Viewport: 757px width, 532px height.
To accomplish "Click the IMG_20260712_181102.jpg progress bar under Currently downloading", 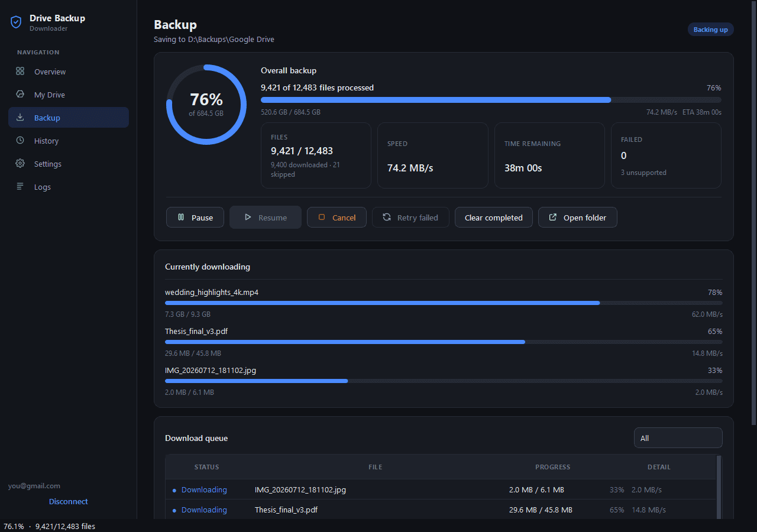I will tap(444, 381).
